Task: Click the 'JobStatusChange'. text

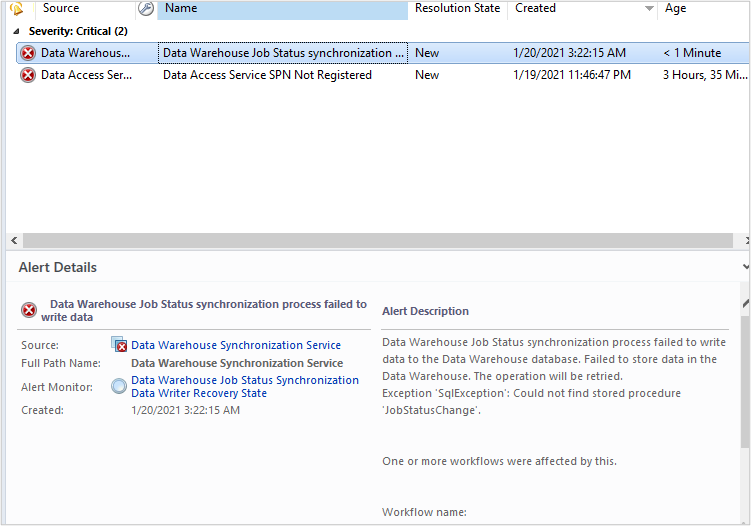Action: (432, 410)
